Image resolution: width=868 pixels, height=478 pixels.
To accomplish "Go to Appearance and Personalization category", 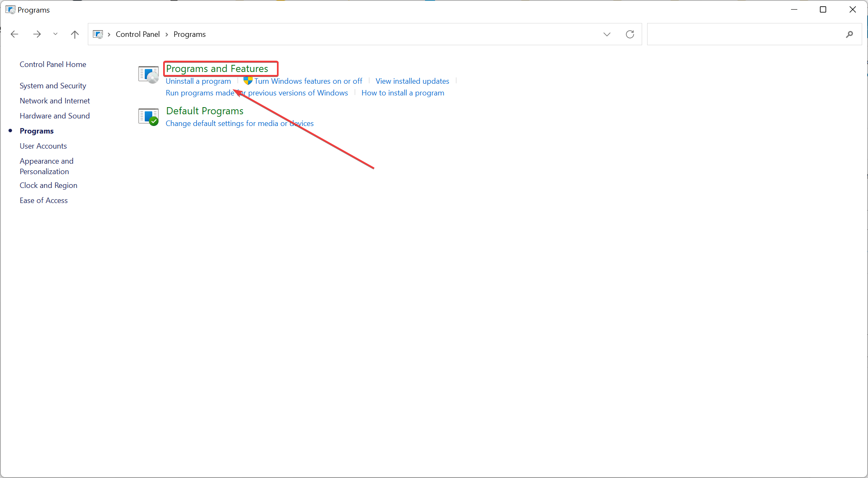I will (46, 166).
